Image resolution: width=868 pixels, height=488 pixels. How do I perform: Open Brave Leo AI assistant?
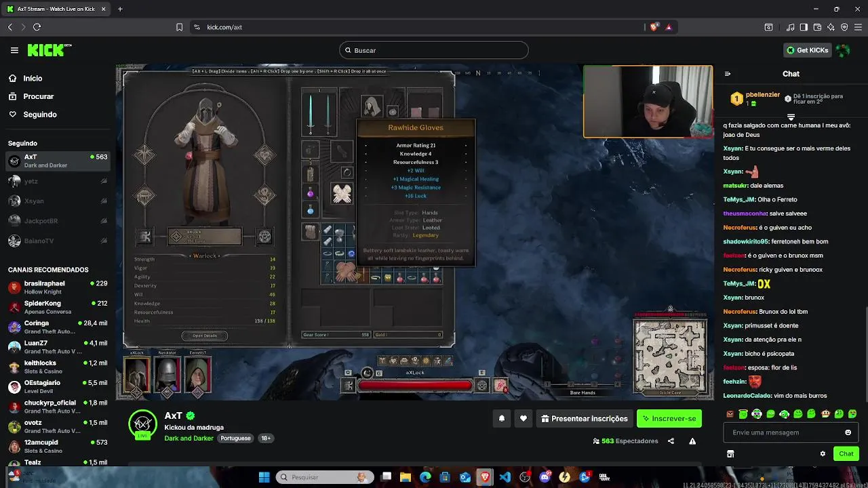pos(831,27)
